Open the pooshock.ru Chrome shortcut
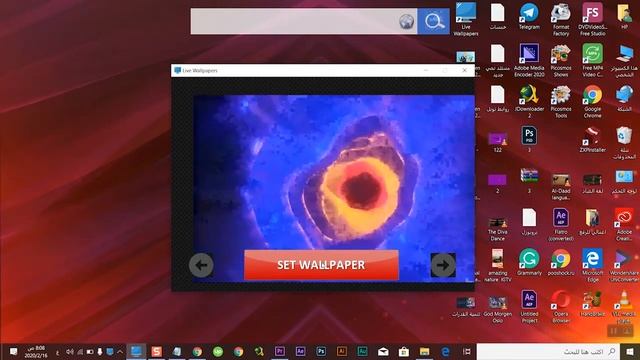Image resolution: width=640 pixels, height=360 pixels. point(561,262)
